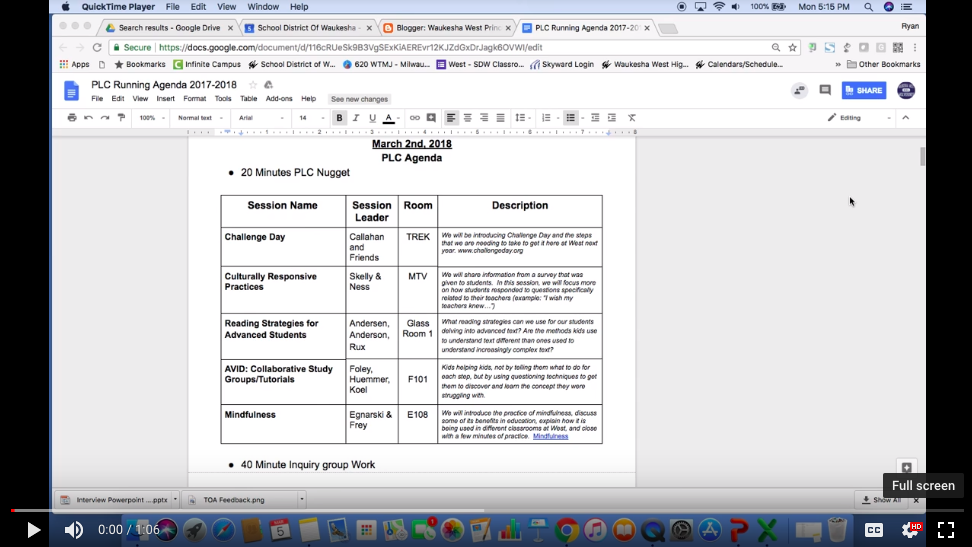Screen dimensions: 972x547
Task: Open Spotlight search in menu bar
Action: [868, 7]
